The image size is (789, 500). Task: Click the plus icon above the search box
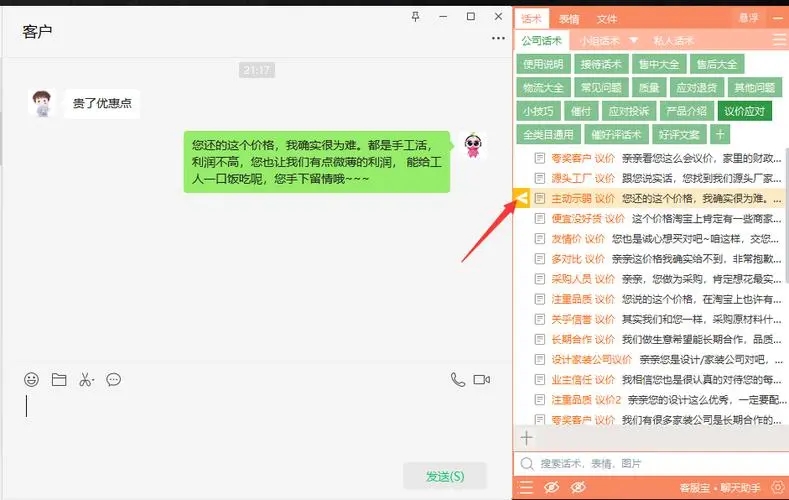click(527, 438)
